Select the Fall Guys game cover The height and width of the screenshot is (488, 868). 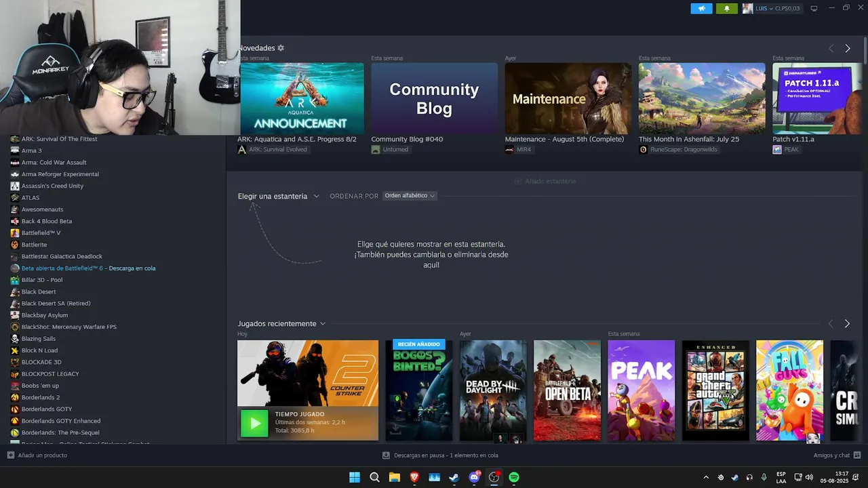coord(789,390)
